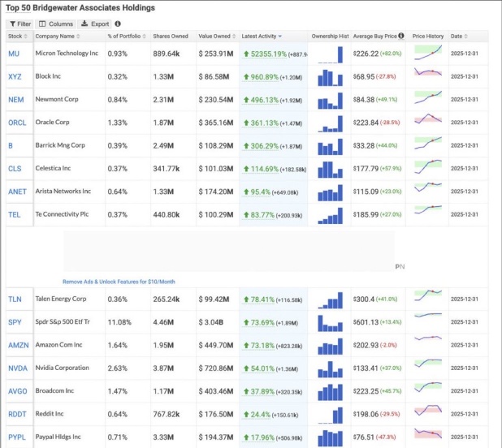Click Remove Ads & Unlock Features link
This screenshot has height=448, width=502.
(119, 282)
